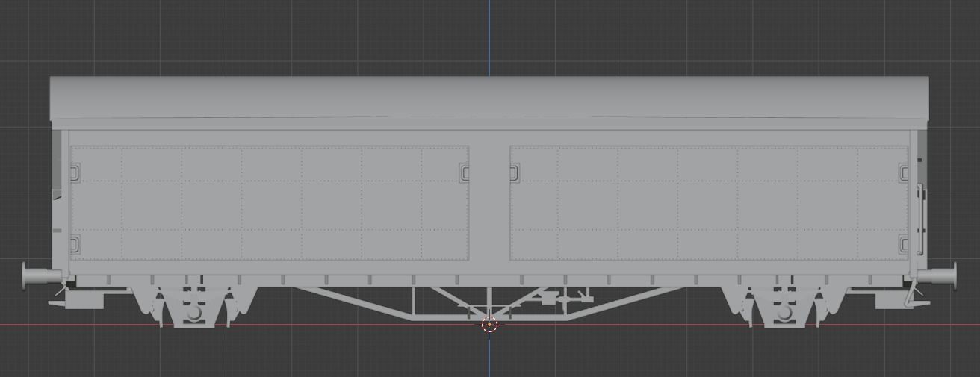The image size is (980, 377).
Task: Select the handrail on the wagon's right end
Action: [x=921, y=219]
